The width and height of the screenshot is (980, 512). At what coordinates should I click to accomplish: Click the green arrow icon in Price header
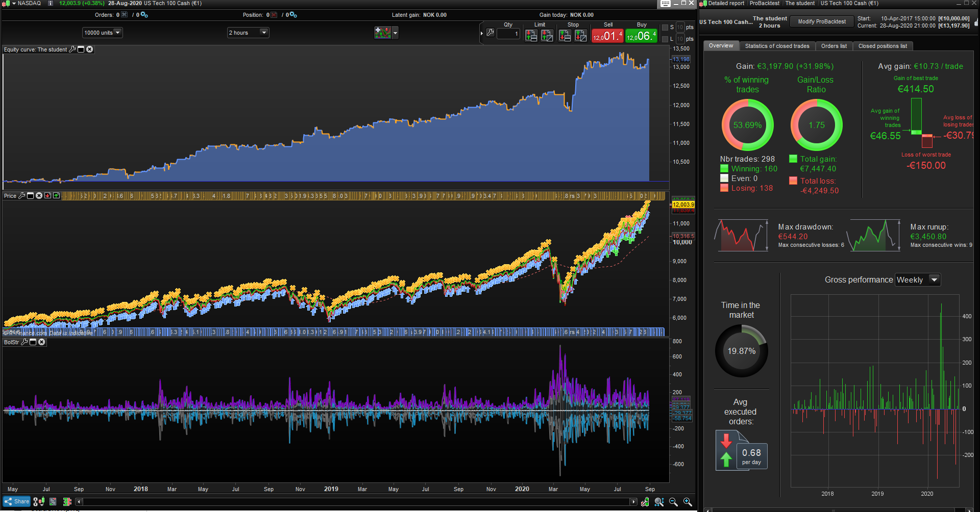tap(56, 196)
